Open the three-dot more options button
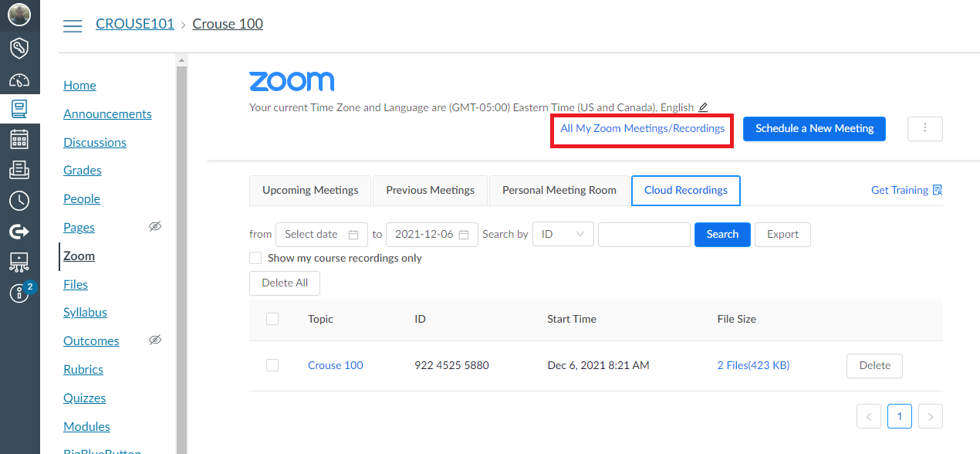Image resolution: width=980 pixels, height=454 pixels. 925,129
